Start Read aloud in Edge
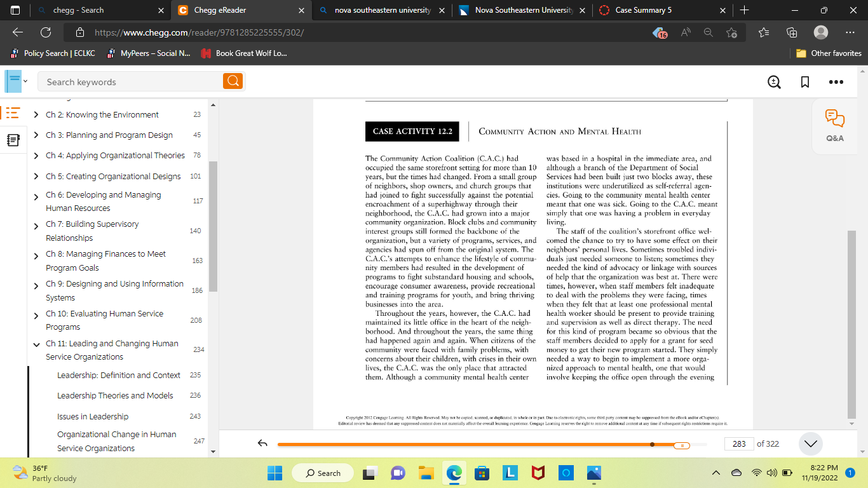The image size is (868, 488). tap(686, 32)
